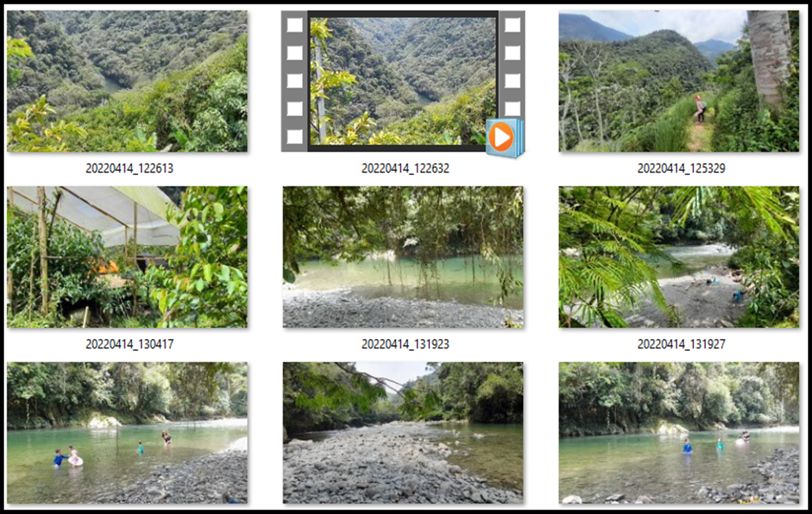The height and width of the screenshot is (514, 812).
Task: Click the filename label 20220414_122613
Action: pos(127,168)
